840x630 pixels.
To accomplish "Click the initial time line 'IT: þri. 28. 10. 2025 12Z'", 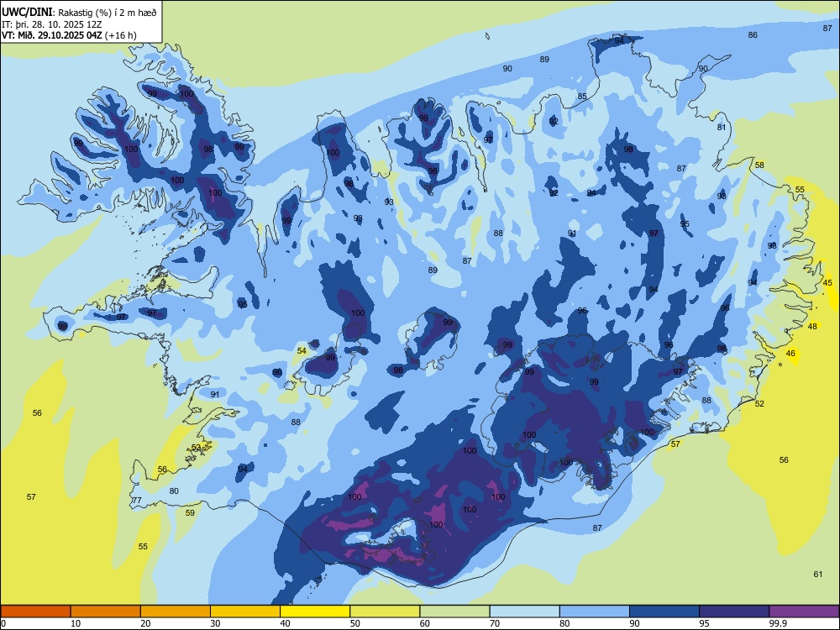I will pos(51,24).
